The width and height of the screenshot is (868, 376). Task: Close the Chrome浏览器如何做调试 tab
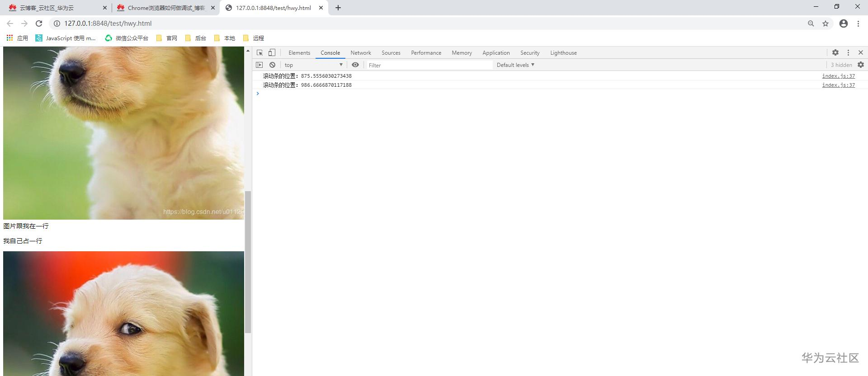point(213,8)
